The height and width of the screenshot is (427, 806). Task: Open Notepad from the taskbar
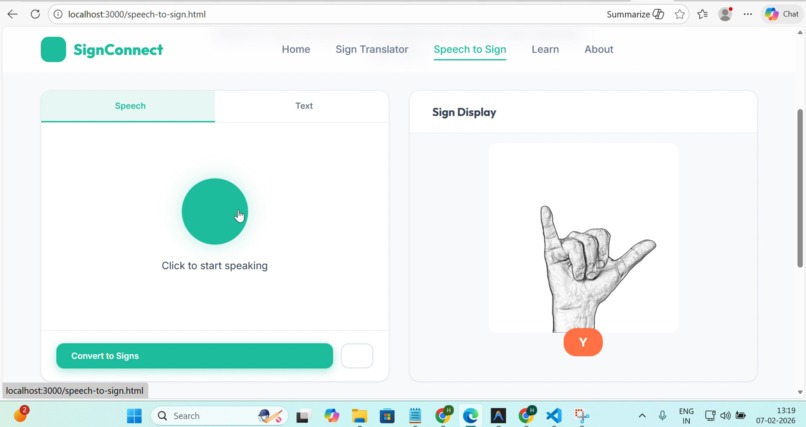pyautogui.click(x=415, y=416)
